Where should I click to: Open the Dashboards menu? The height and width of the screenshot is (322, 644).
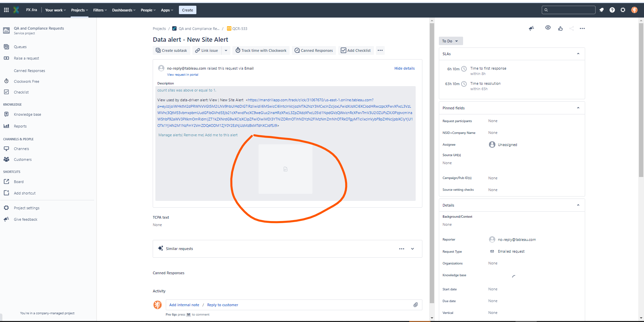tap(124, 10)
